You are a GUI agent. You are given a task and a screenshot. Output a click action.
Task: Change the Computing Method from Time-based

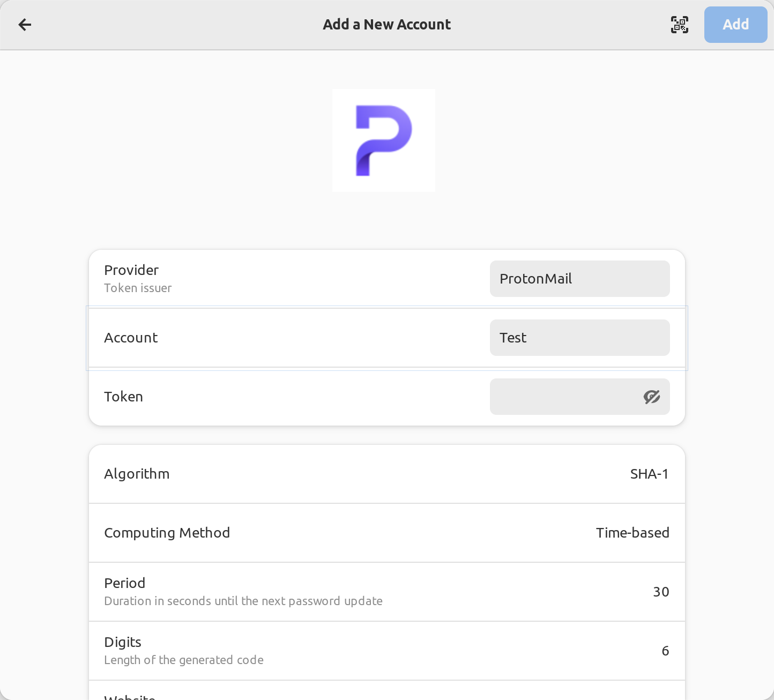point(387,533)
